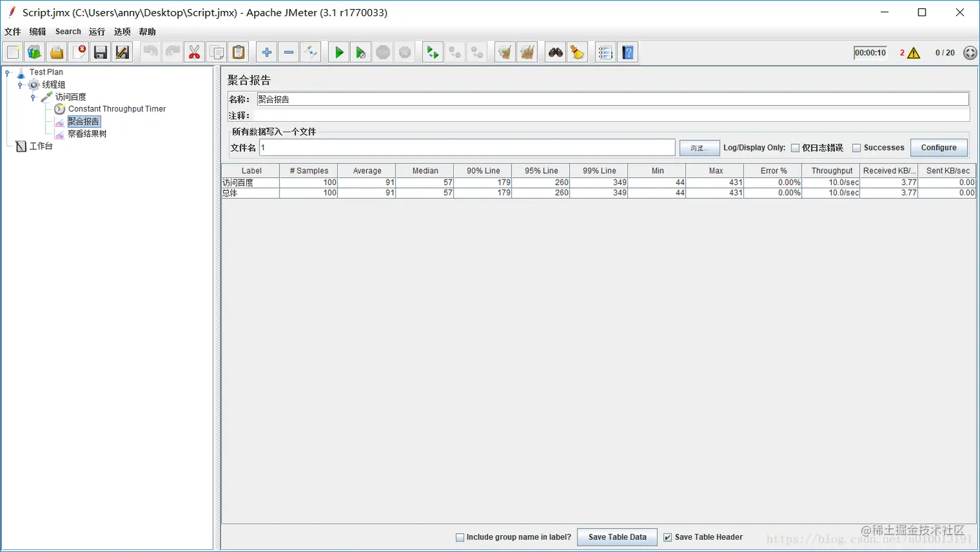
Task: Open the 文件 menu
Action: [x=13, y=32]
